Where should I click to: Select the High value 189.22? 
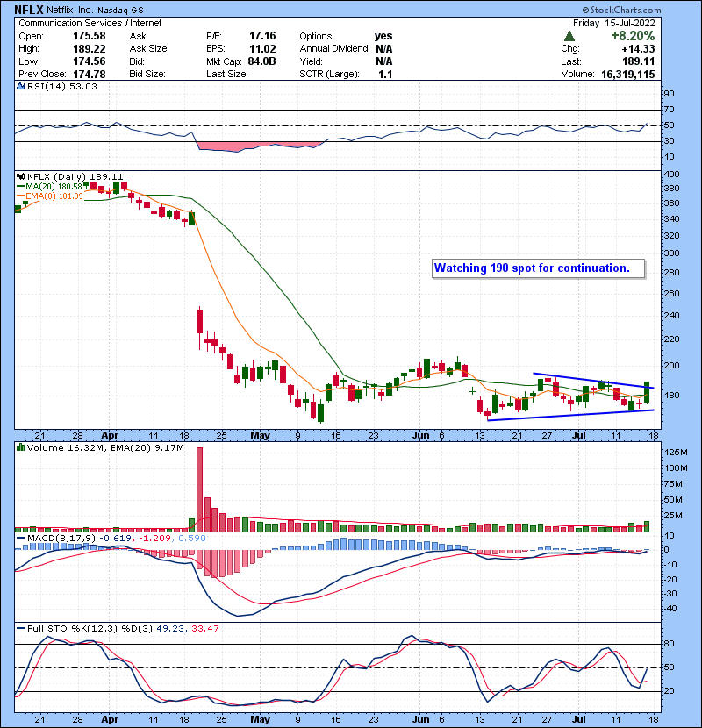(x=90, y=49)
